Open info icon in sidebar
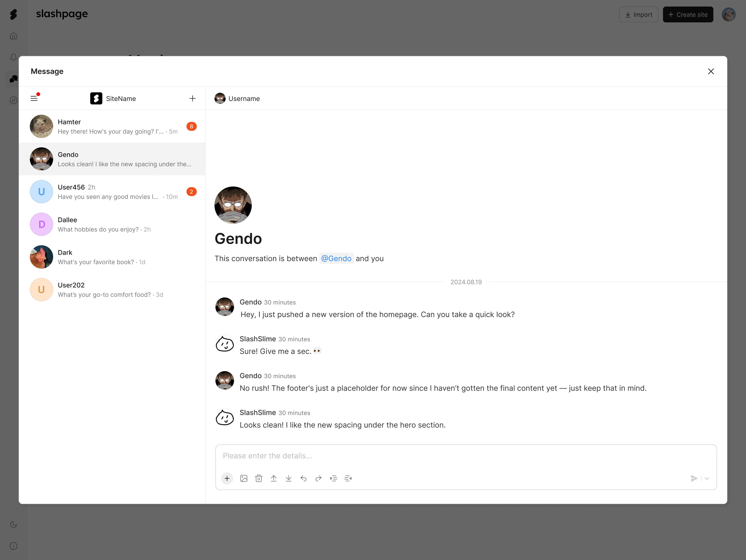 [x=14, y=546]
